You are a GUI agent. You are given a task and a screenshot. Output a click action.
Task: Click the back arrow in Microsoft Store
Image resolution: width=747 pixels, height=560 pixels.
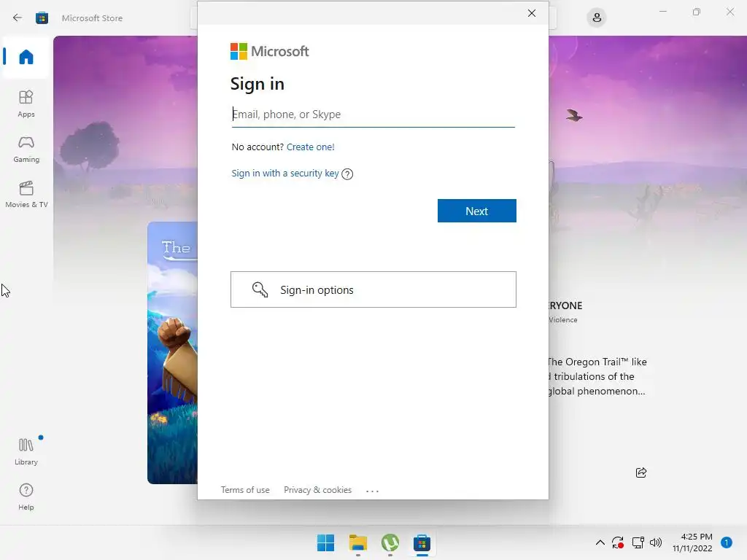(x=18, y=18)
